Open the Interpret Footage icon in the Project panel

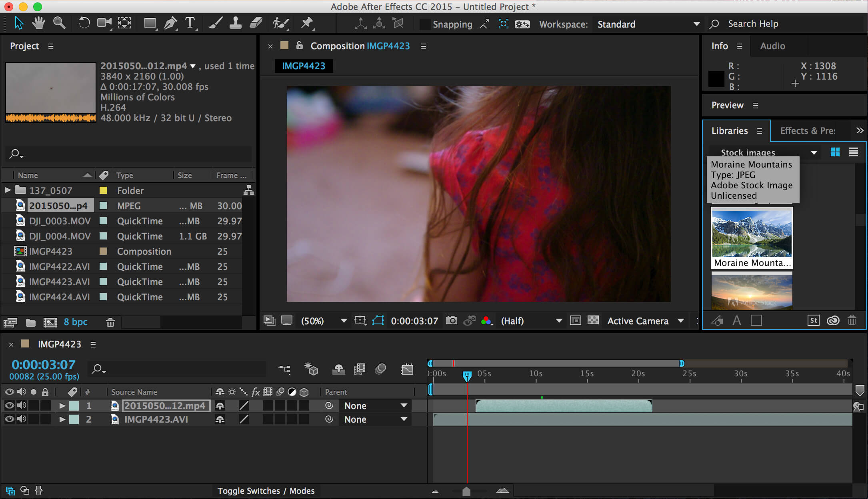[x=10, y=322]
